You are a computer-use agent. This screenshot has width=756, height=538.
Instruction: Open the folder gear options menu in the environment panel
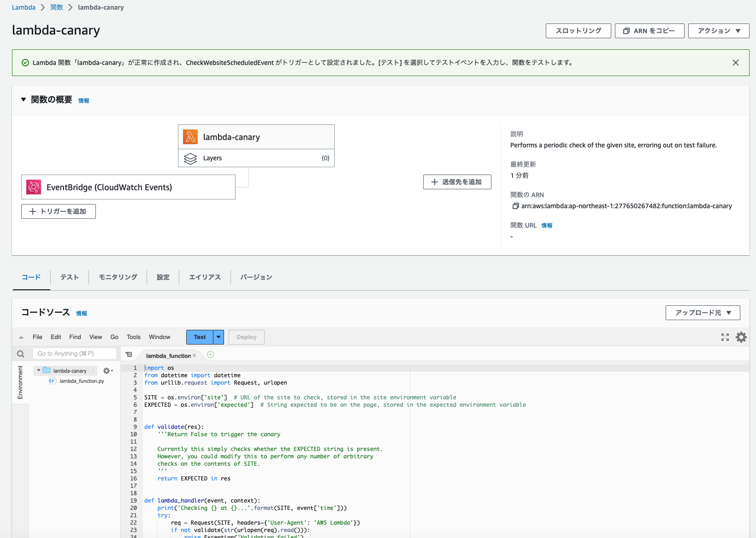(x=108, y=371)
